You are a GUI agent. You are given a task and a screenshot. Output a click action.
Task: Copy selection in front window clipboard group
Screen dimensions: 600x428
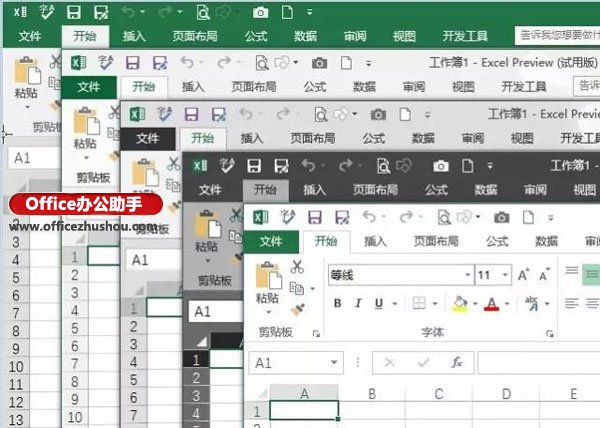tap(297, 288)
